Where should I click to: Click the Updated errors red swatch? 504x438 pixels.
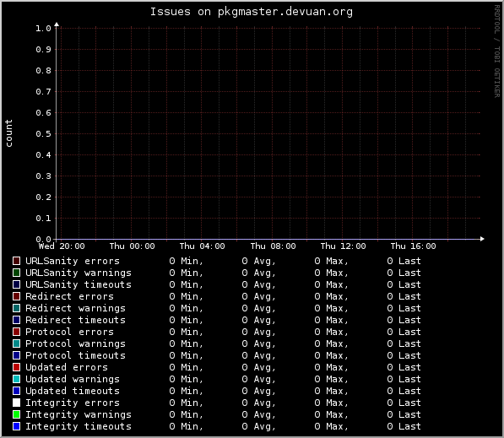(x=16, y=367)
